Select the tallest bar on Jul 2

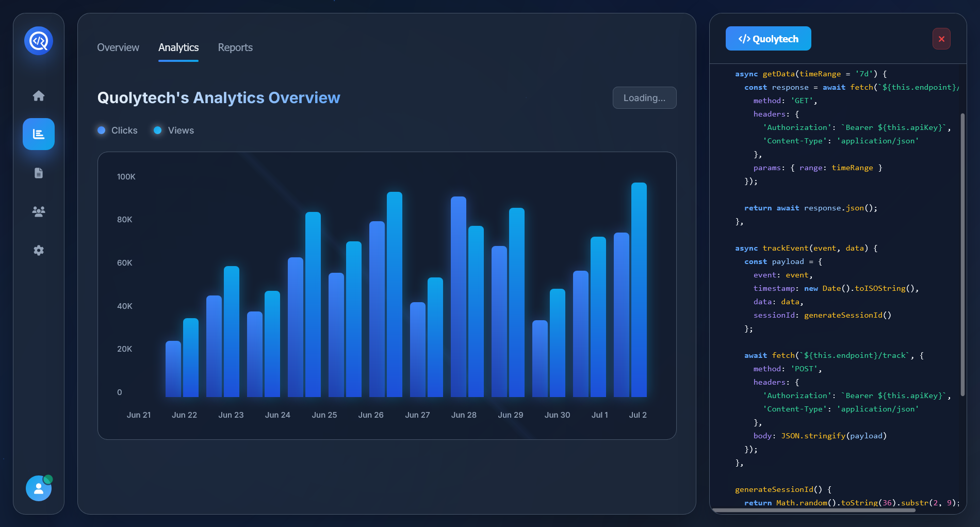(x=639, y=289)
